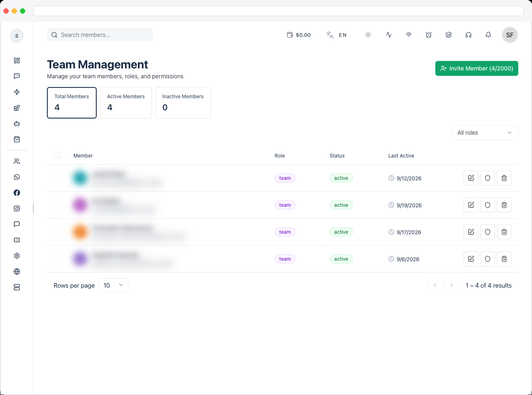Delete the member last active 9/17/2026
This screenshot has height=395, width=532.
[x=504, y=232]
